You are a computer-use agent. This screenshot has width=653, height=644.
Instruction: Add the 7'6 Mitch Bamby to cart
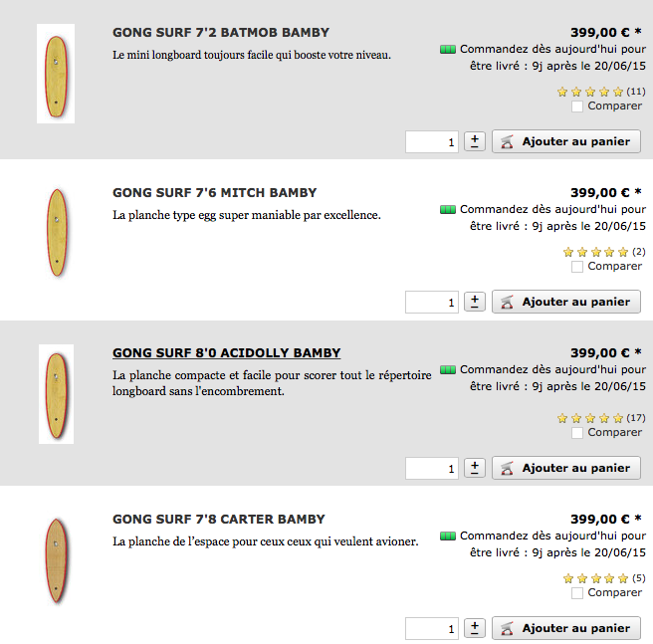click(566, 302)
